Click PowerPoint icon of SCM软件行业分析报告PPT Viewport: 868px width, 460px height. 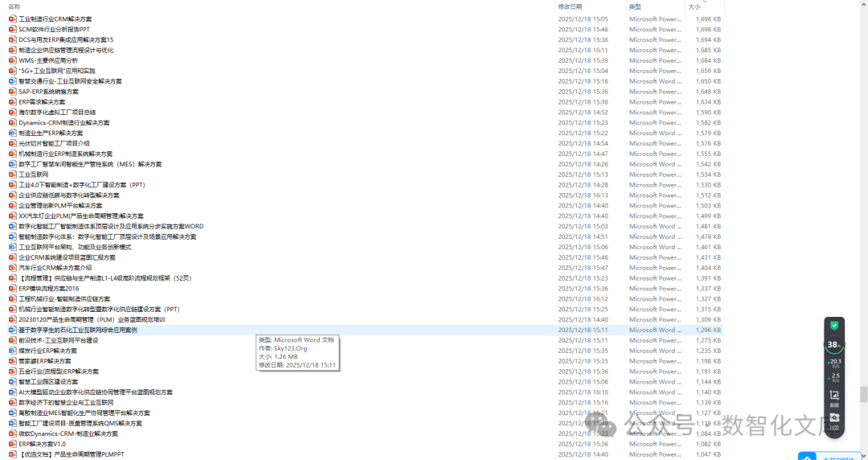pyautogui.click(x=13, y=30)
